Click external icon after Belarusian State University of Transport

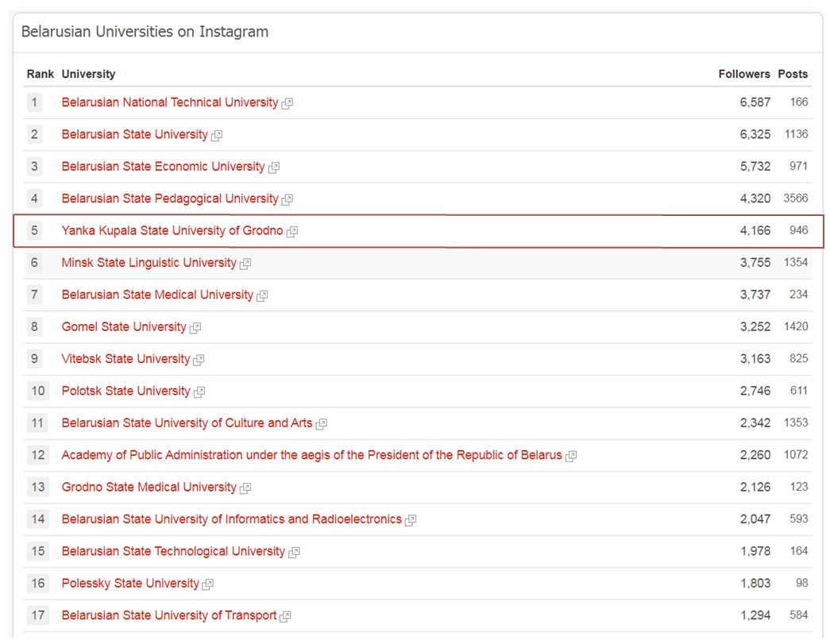(x=285, y=616)
